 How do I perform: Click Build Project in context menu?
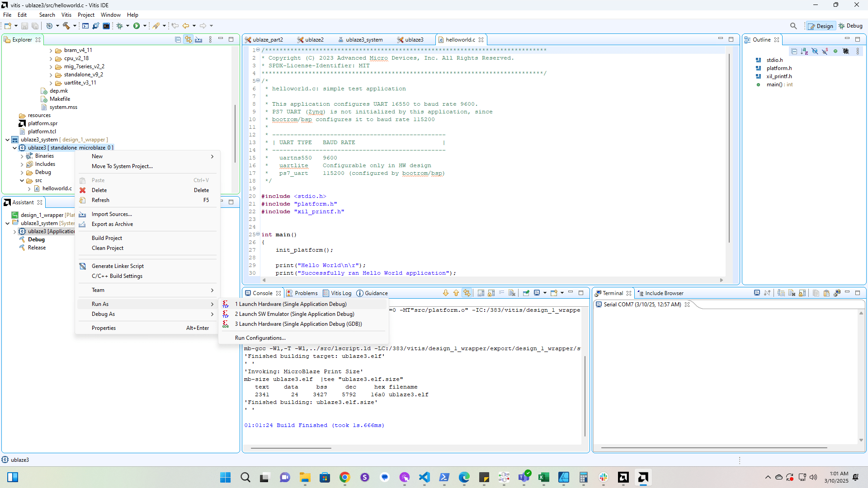point(107,238)
